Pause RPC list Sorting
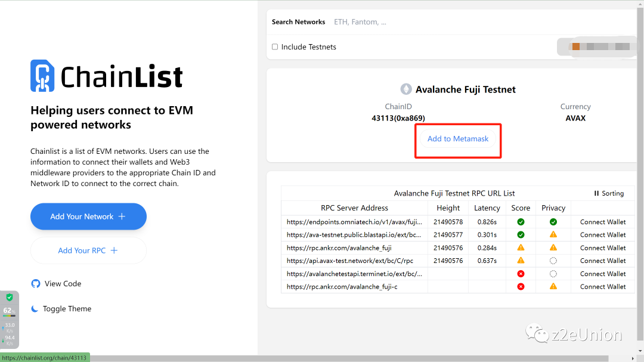The image size is (644, 362). [x=608, y=193]
